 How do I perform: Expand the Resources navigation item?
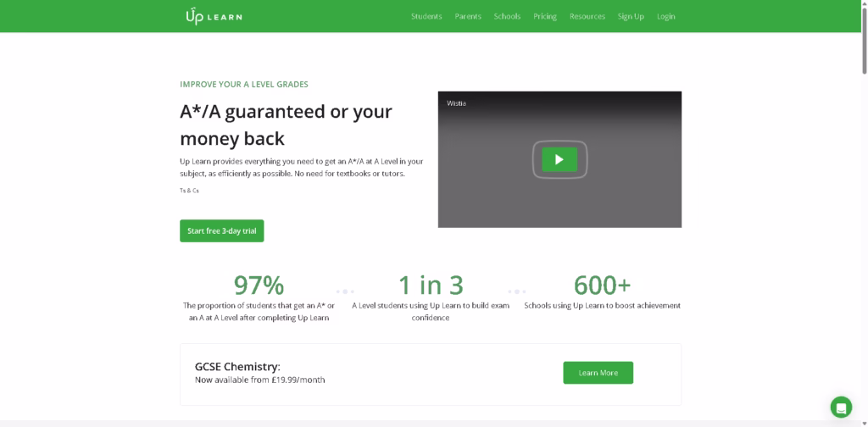tap(587, 16)
